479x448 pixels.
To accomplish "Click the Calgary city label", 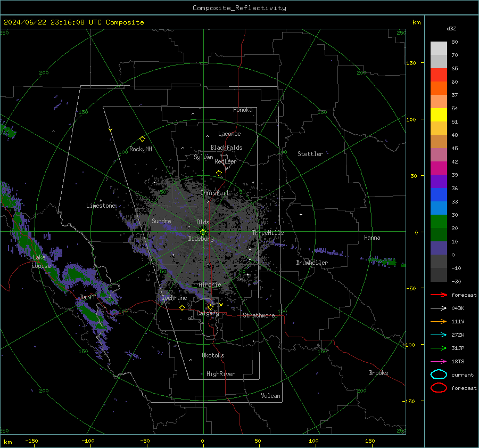I will pyautogui.click(x=208, y=313).
